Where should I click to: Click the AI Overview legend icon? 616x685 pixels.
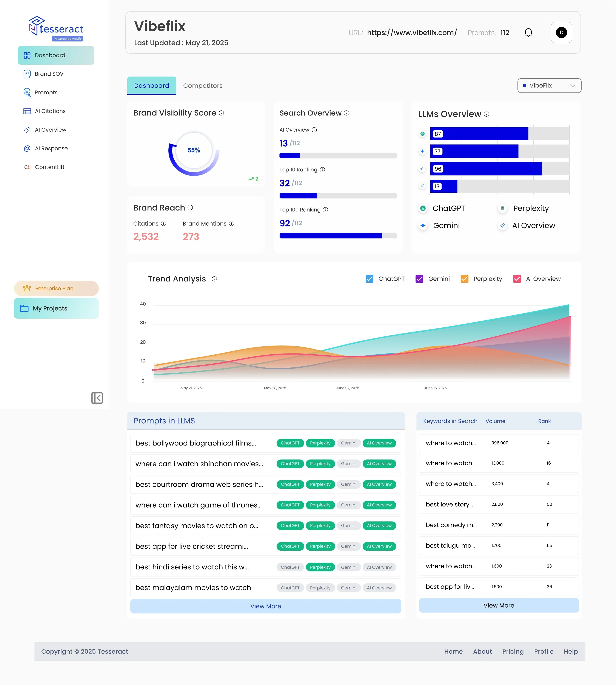tap(503, 226)
